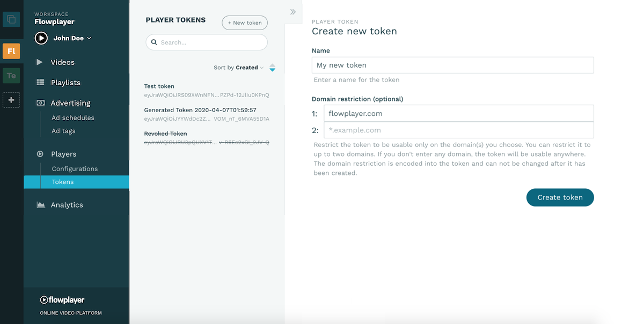The height and width of the screenshot is (324, 644).
Task: Click the Generated Token string ending VOM_nT_6MVA55D1A
Action: [207, 119]
